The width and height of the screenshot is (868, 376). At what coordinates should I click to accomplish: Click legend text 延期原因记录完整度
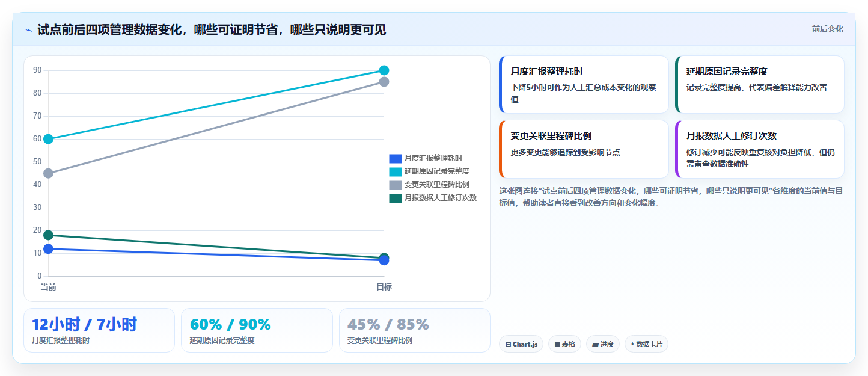(437, 171)
